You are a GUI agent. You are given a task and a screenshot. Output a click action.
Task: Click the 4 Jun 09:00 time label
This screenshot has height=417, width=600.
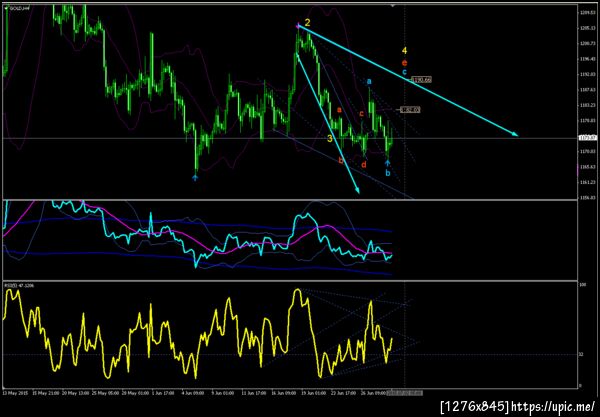(193, 393)
